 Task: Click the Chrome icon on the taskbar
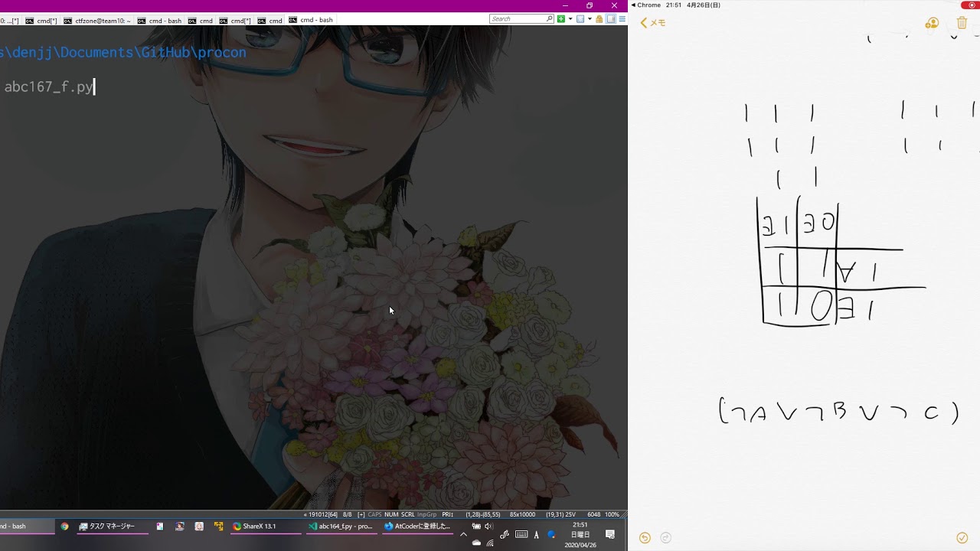coord(65,527)
